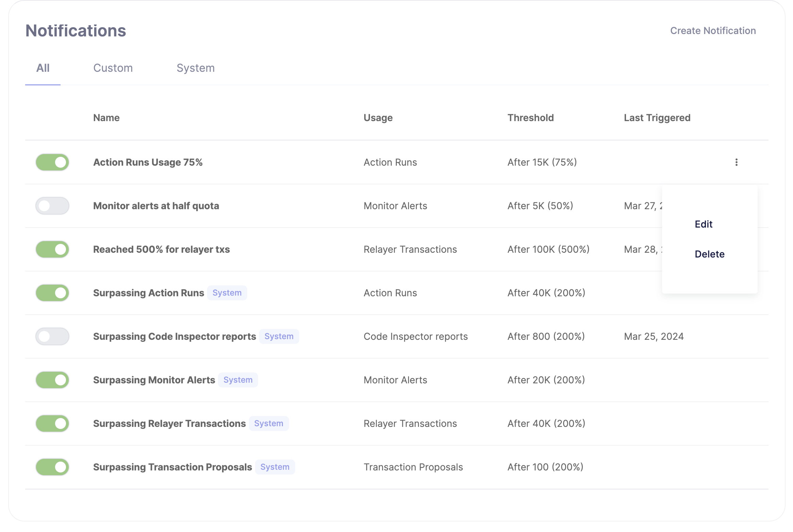Click the Threshold column header to sort
Screen dimensions: 793x532
[x=530, y=117]
